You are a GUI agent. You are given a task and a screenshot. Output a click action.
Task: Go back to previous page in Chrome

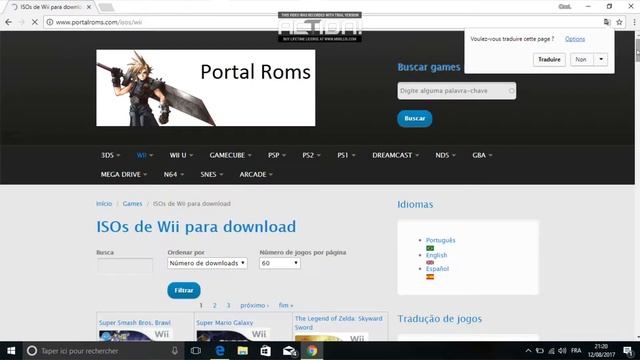pyautogui.click(x=8, y=22)
